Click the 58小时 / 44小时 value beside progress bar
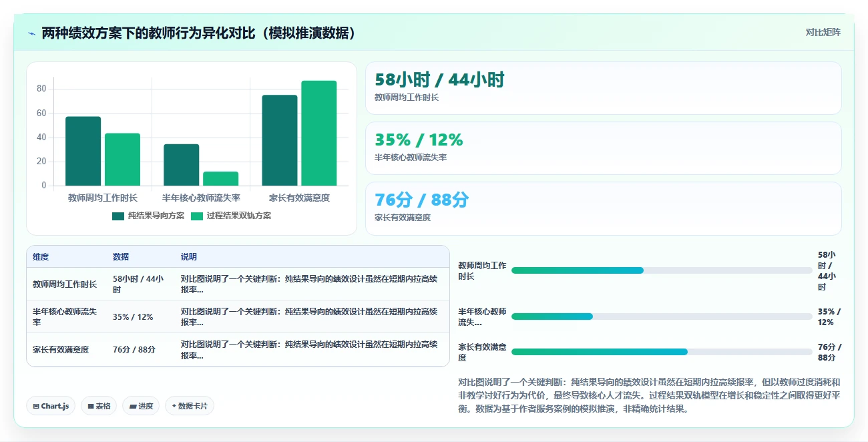 [x=827, y=270]
